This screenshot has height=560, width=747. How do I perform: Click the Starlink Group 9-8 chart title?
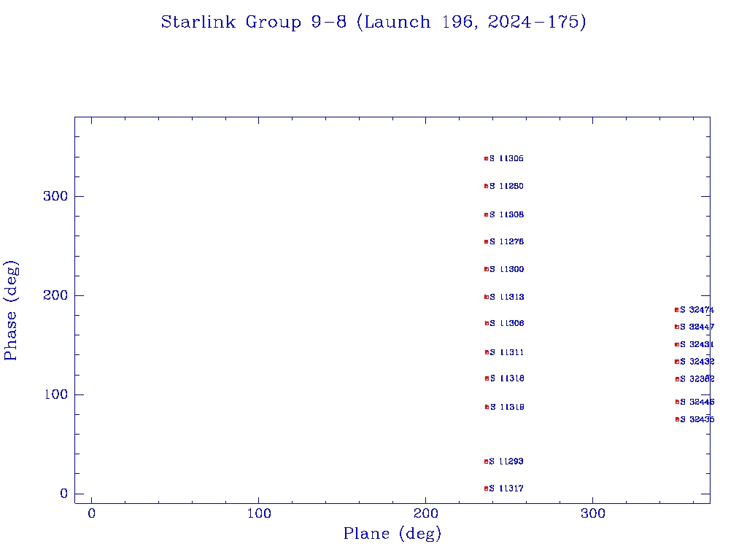coord(373,22)
